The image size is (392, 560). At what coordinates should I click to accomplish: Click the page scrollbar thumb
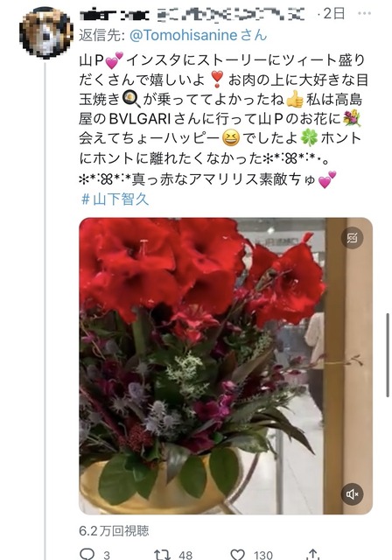(388, 355)
